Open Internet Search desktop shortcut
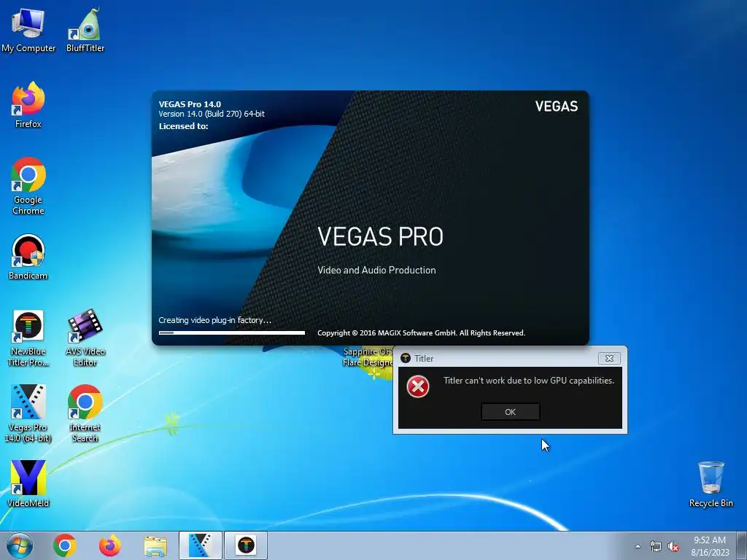 coord(85,413)
